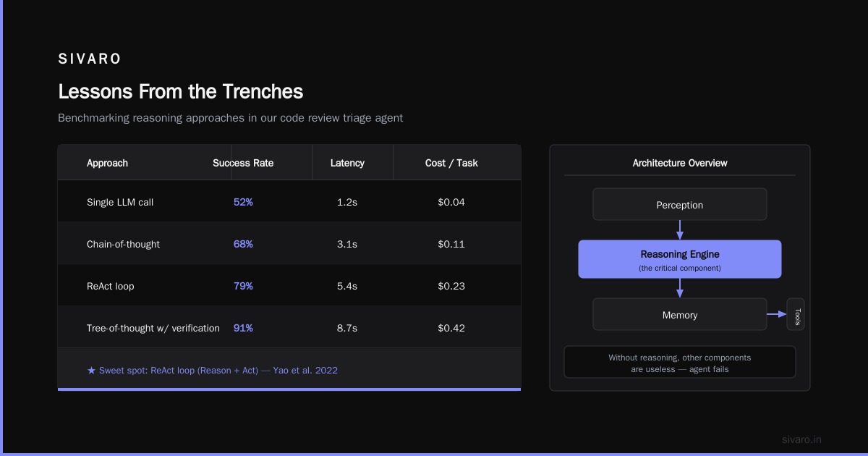Click the $0.23 cost value
Viewport: 868px width, 456px height.
(x=451, y=286)
